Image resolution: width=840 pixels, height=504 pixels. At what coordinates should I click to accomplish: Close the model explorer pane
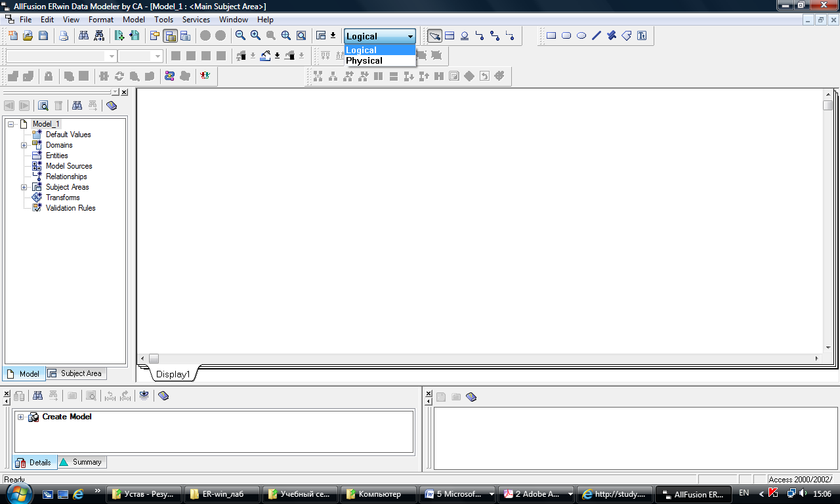pos(125,93)
